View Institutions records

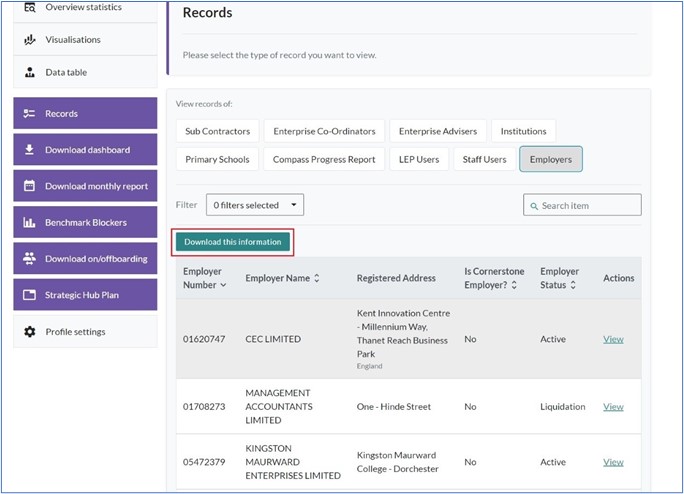point(523,131)
